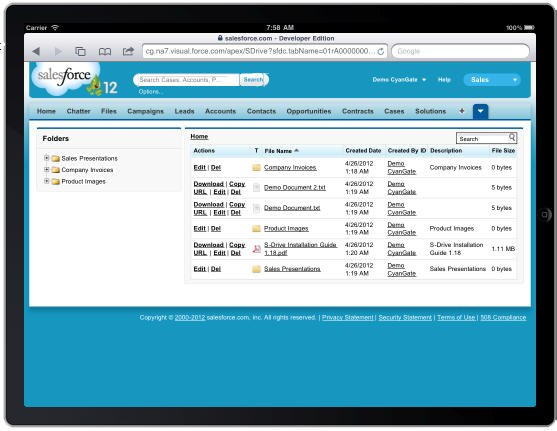Open the Contracts tab
This screenshot has width=557, height=431.
click(x=358, y=111)
